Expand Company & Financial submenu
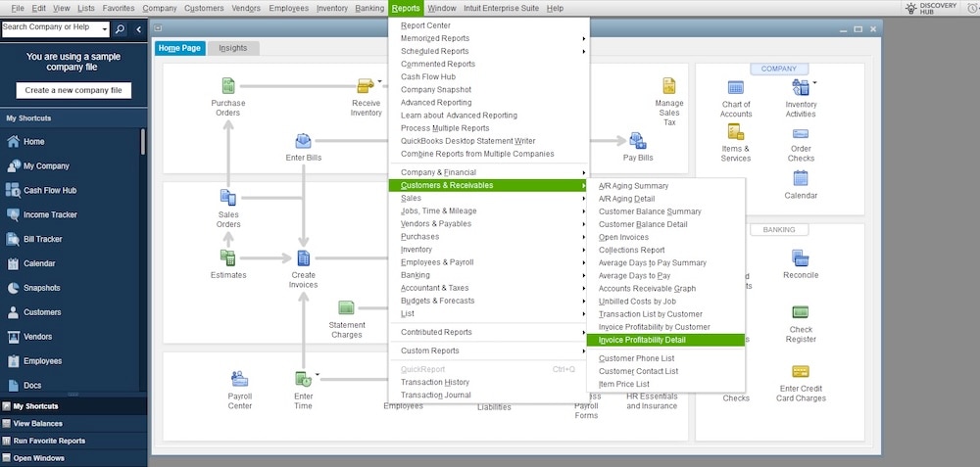This screenshot has height=467, width=980. (x=489, y=172)
